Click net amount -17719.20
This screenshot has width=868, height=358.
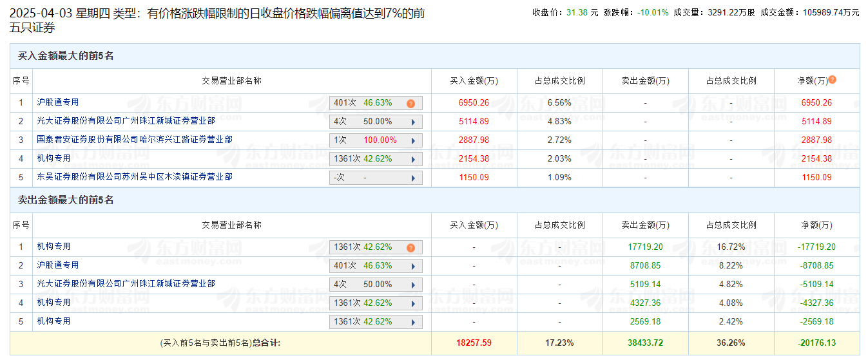pos(816,247)
